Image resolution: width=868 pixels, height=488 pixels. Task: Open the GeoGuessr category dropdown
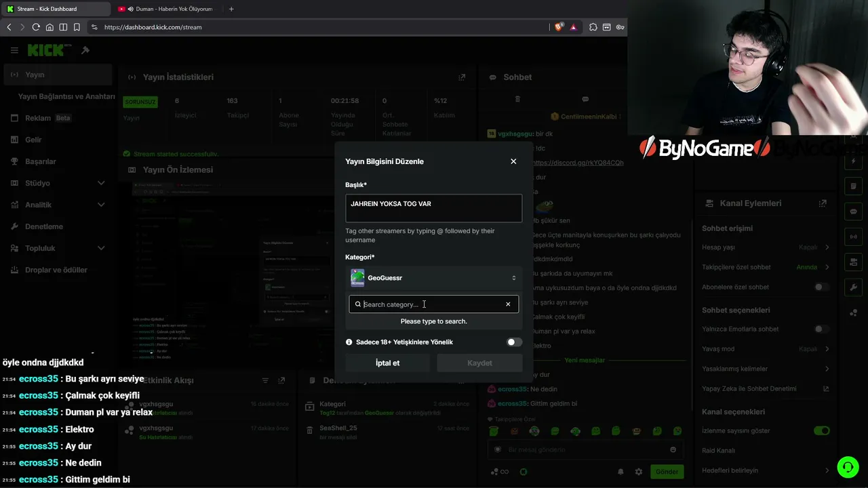click(434, 278)
